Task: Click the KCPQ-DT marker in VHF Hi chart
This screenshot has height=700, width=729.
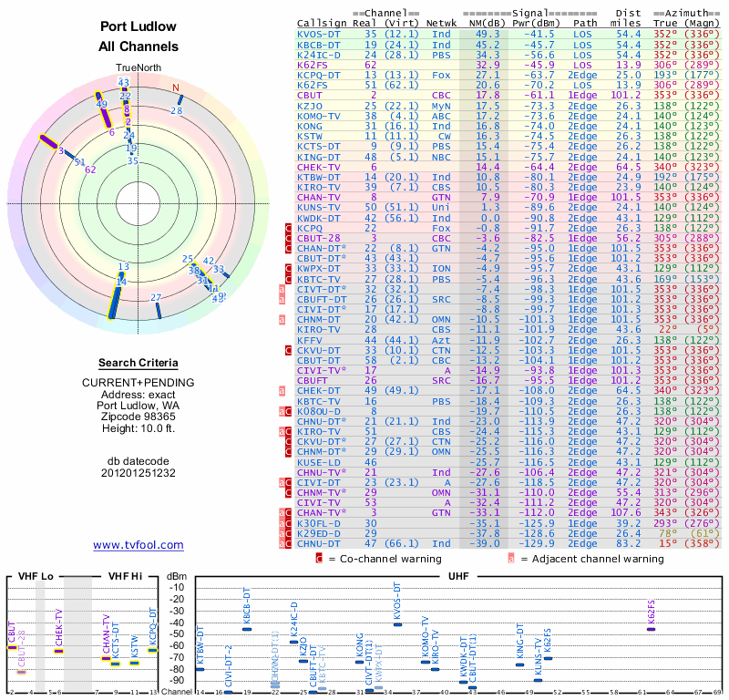Action: coord(152,650)
